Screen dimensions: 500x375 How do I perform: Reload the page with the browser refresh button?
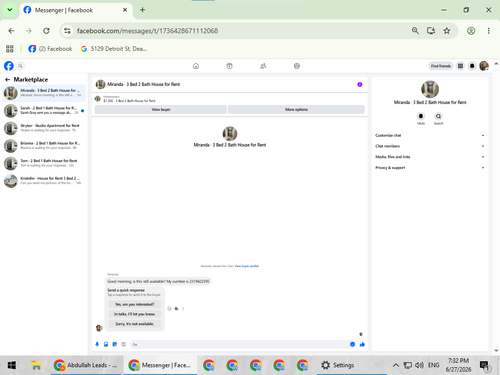(x=46, y=31)
